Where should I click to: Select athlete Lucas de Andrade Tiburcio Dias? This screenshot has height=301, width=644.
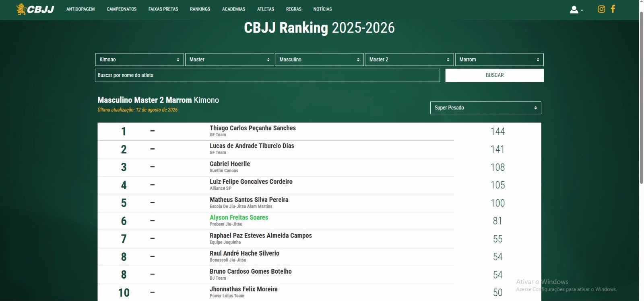point(252,146)
